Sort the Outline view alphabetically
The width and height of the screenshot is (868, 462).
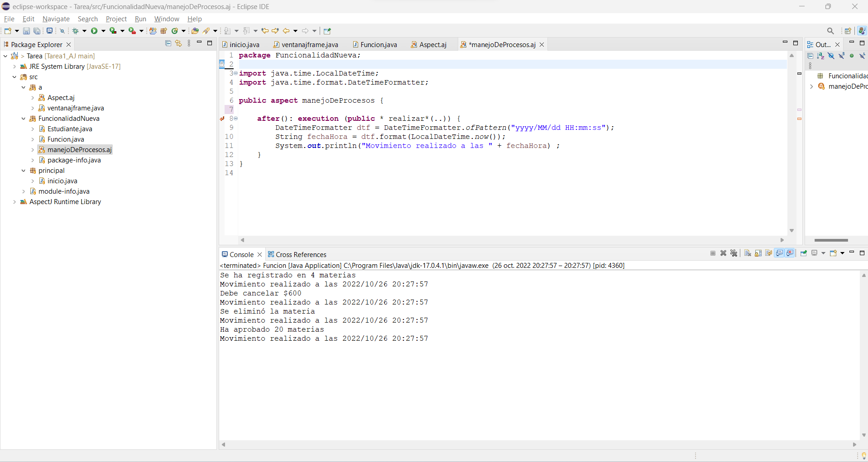tap(820, 55)
